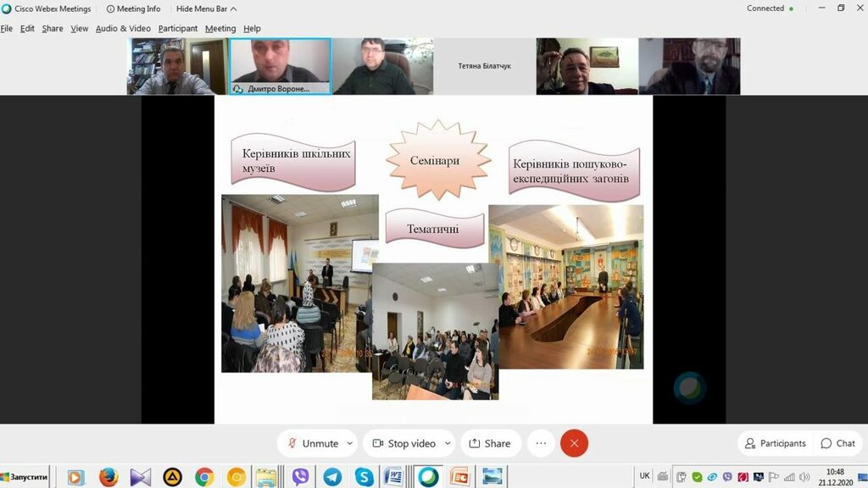Launch Skype from the taskbar
The image size is (868, 488).
point(364,477)
